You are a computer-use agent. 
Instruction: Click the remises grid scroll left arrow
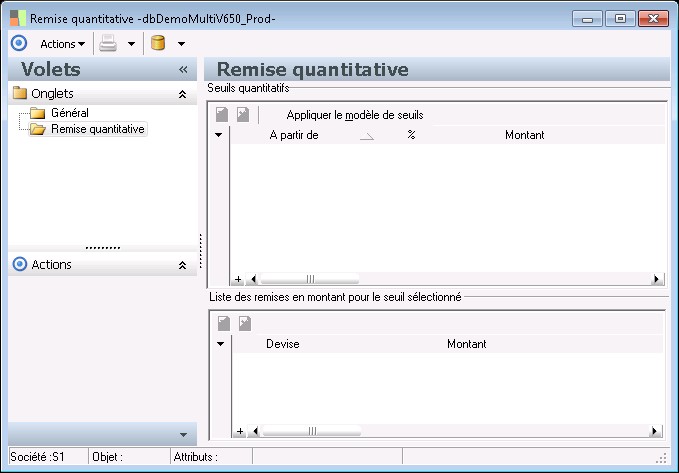(x=255, y=431)
